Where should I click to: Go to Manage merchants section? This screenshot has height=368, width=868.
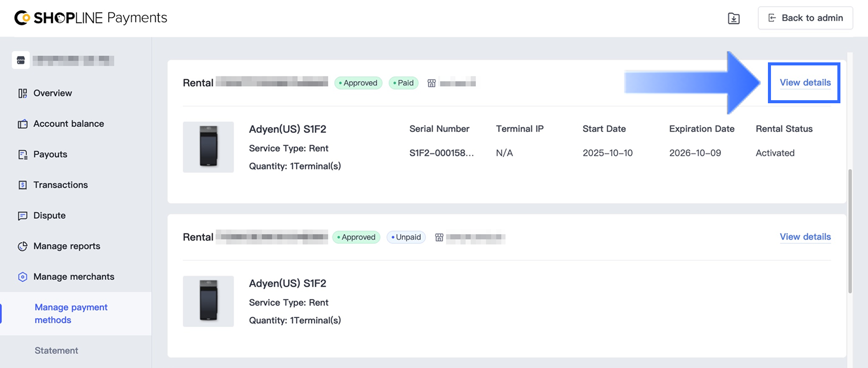tap(74, 277)
